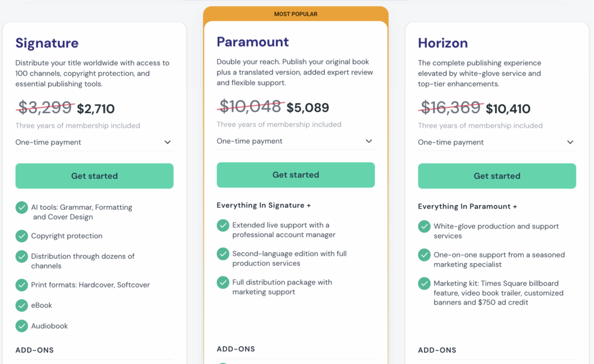The image size is (594, 364).
Task: Click checkmark beside Second-language edition feature
Action: click(x=223, y=254)
